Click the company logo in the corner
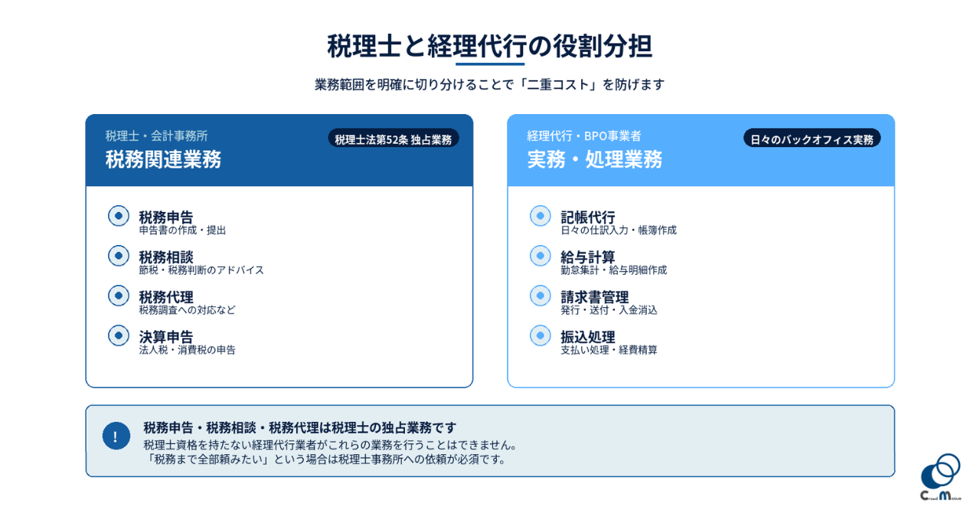Screen dimensions: 980x513 (940, 477)
